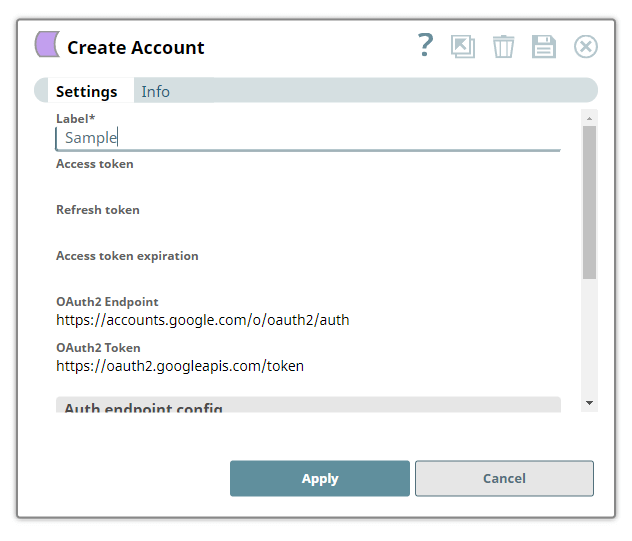This screenshot has width=632, height=541.
Task: Click the pop-out window icon
Action: pos(463,47)
